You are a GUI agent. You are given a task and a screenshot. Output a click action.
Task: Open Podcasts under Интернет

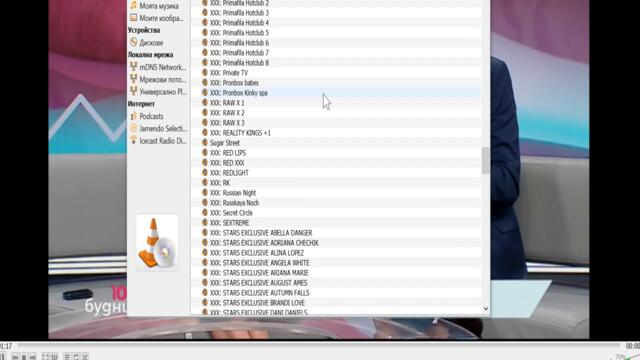click(147, 116)
